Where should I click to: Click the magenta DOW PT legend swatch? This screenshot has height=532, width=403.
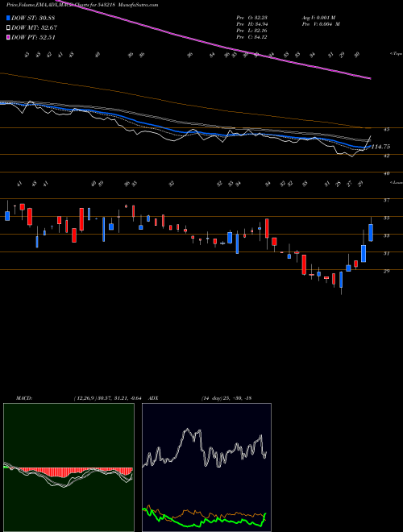click(9, 37)
